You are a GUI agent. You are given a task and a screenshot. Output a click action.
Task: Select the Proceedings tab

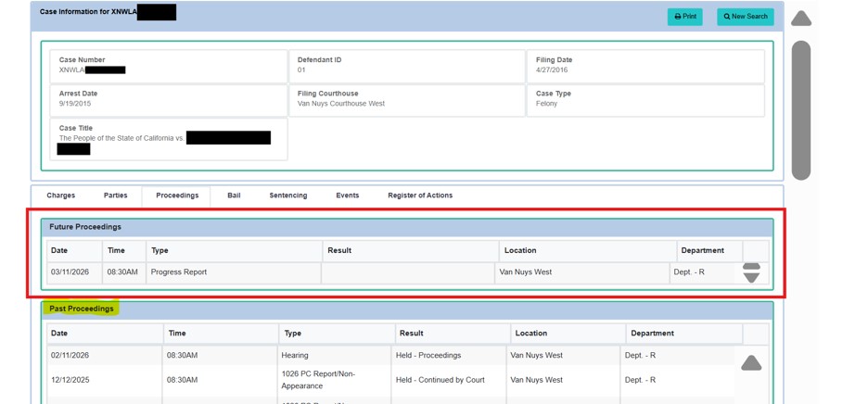[x=177, y=196]
